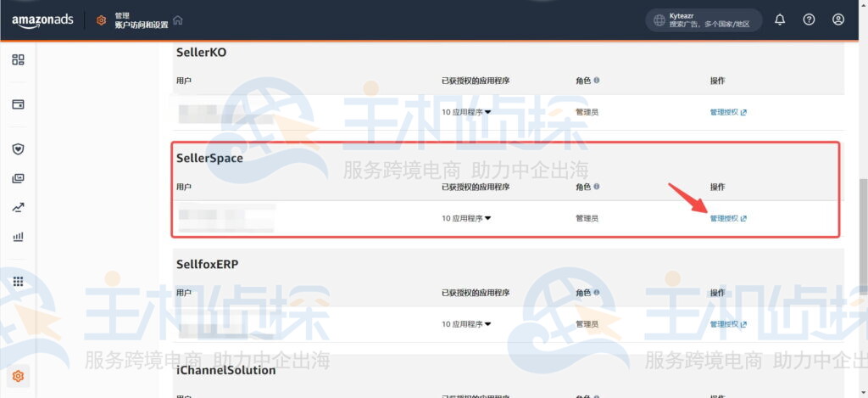The height and width of the screenshot is (398, 868).
Task: Open the Kyteazr account selector
Action: 703,20
